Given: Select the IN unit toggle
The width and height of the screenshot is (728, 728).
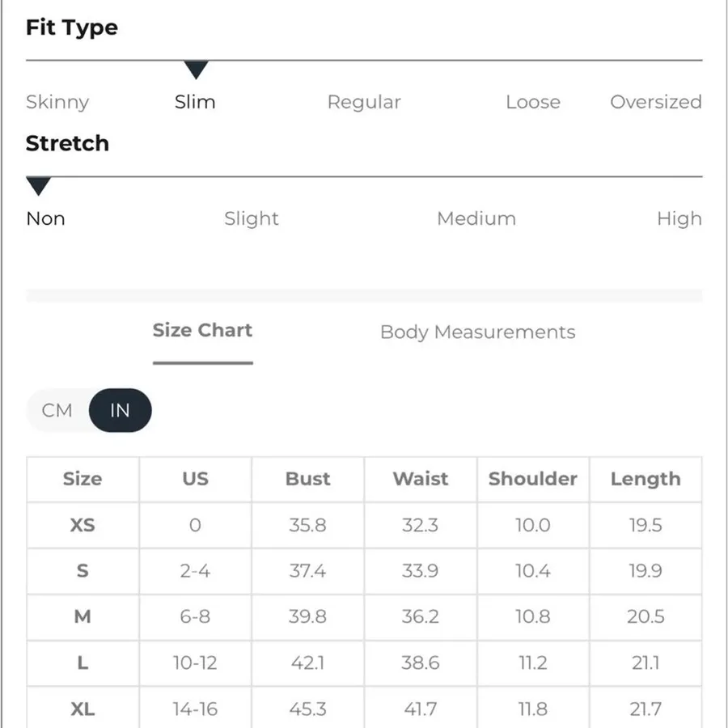Looking at the screenshot, I should pyautogui.click(x=120, y=410).
